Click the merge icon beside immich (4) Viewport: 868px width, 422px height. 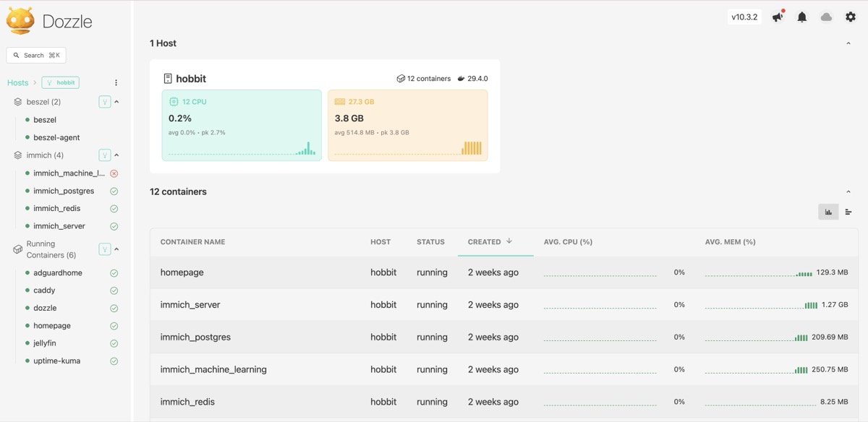tap(105, 155)
